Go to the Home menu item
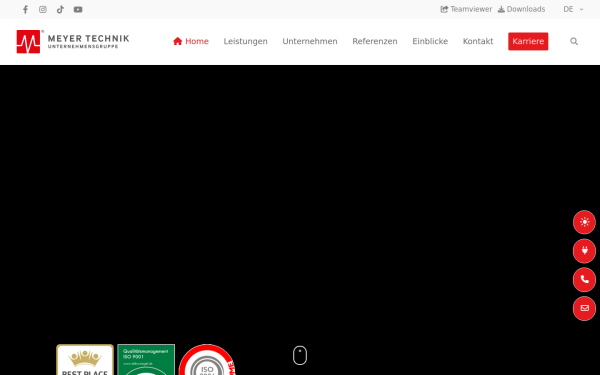This screenshot has height=375, width=600. pos(191,41)
